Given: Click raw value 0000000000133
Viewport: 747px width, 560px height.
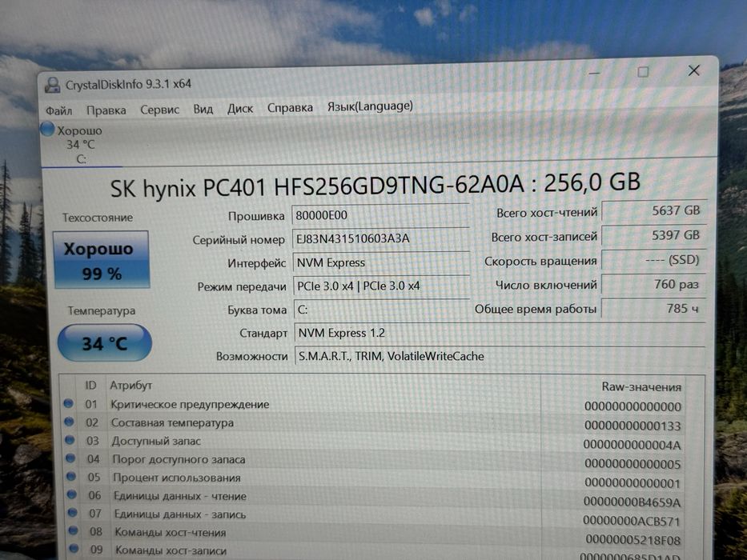Looking at the screenshot, I should pyautogui.click(x=633, y=426).
